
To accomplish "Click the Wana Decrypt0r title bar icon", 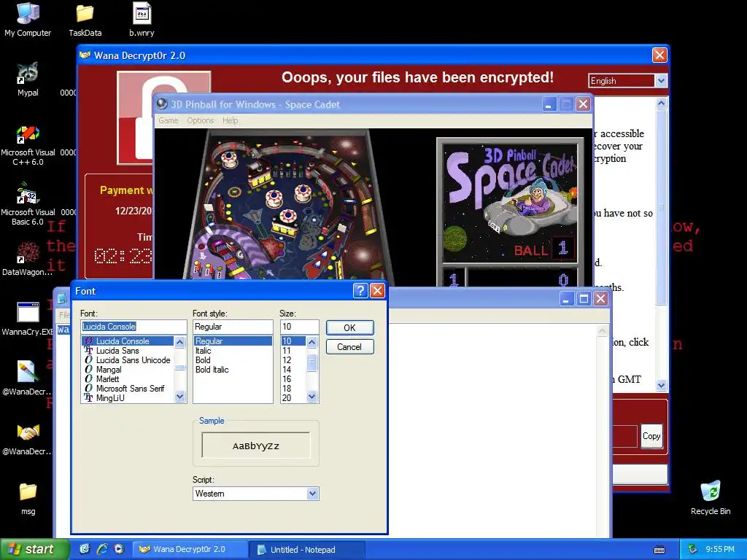I will click(85, 55).
